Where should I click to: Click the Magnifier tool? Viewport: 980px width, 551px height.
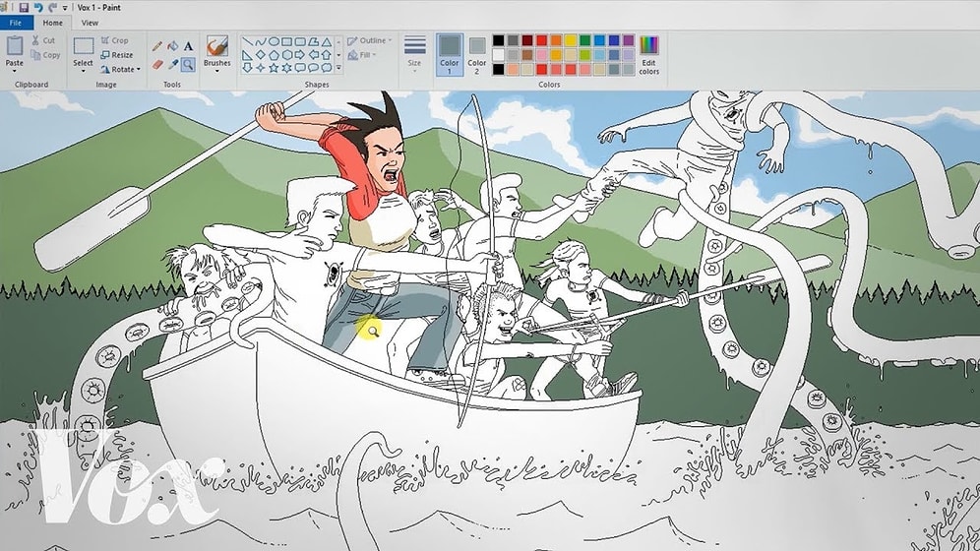click(188, 65)
